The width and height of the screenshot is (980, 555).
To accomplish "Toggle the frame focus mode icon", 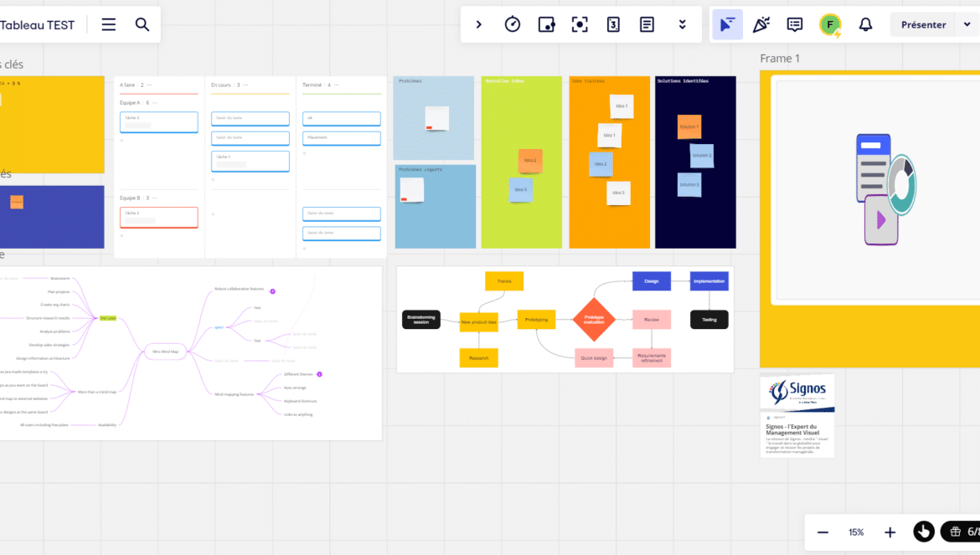I will (580, 25).
